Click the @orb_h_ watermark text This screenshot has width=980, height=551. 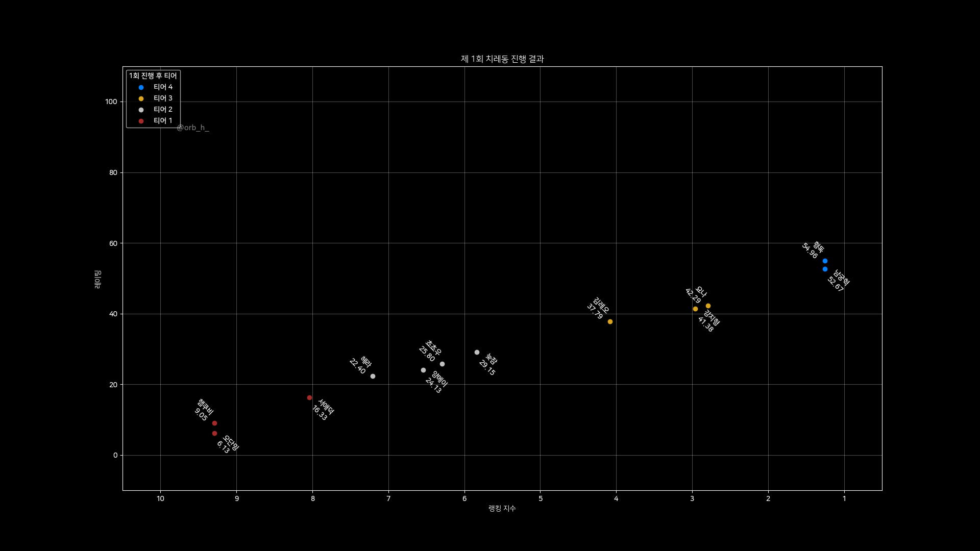193,128
